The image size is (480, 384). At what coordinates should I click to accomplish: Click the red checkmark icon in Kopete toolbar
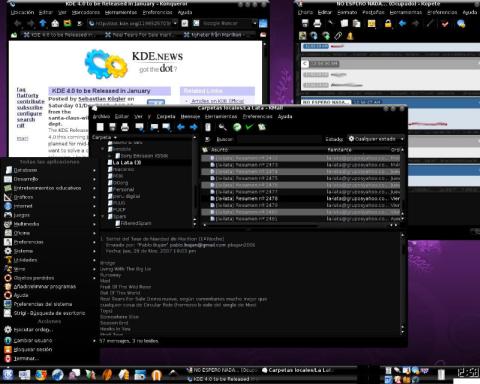click(445, 23)
